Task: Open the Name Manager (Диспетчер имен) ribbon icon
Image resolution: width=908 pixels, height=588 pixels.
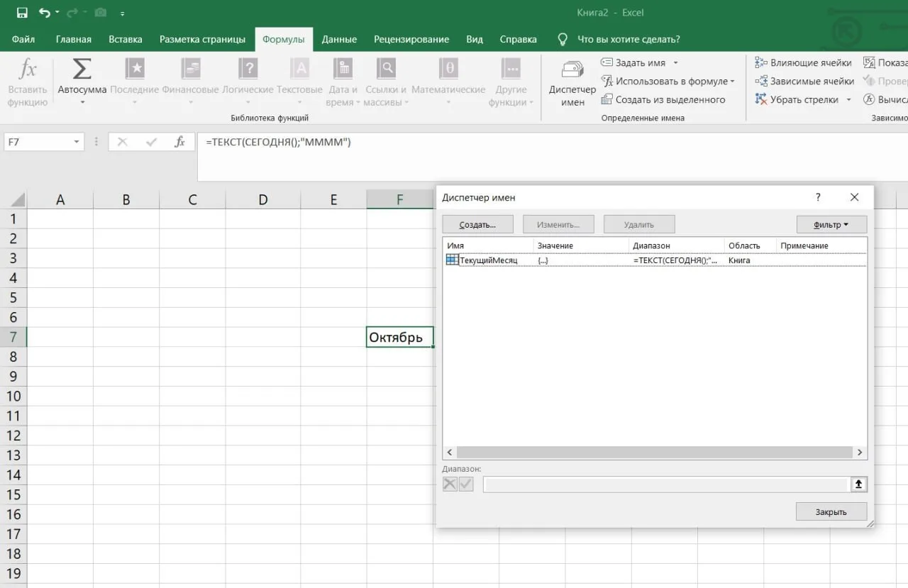Action: point(572,70)
